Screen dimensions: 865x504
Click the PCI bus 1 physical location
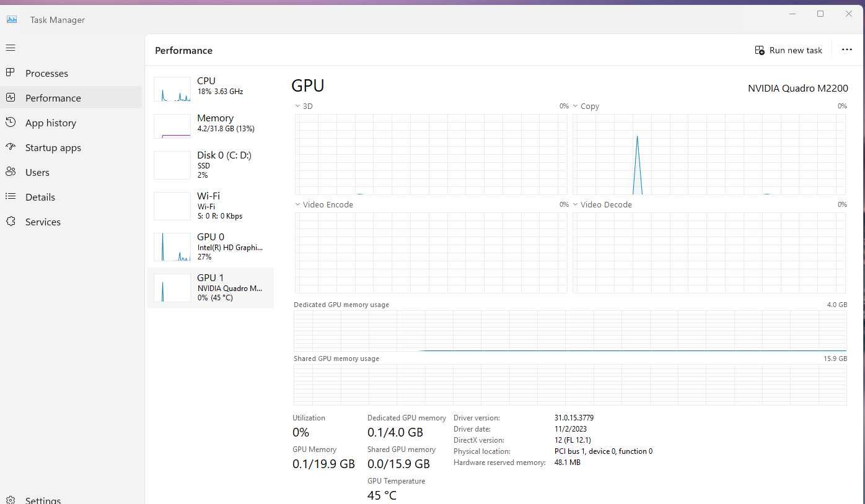(x=604, y=451)
